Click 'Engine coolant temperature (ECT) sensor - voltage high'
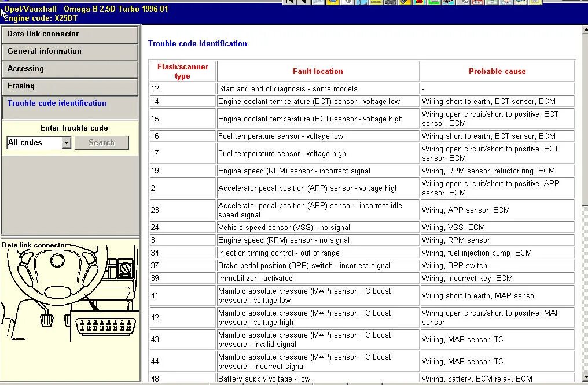 point(318,119)
